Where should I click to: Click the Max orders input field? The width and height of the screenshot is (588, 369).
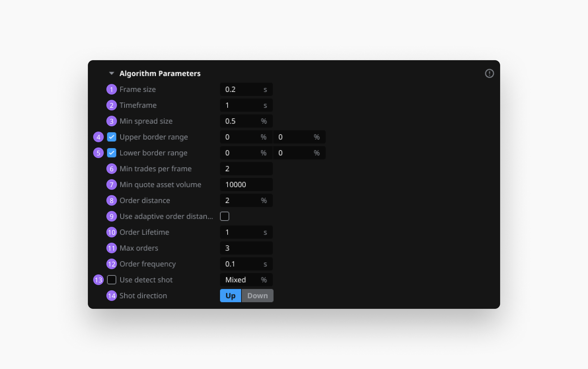tap(246, 248)
